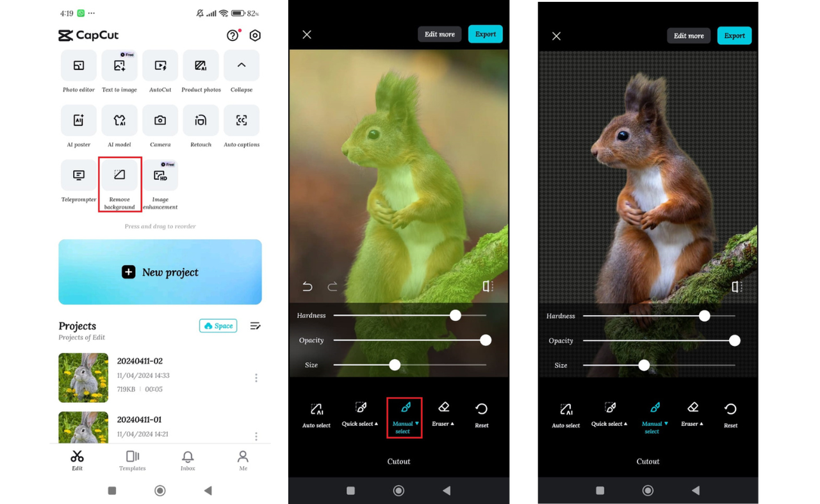Tap Android recents button on CapCut home screen
The width and height of the screenshot is (820, 504).
pyautogui.click(x=112, y=491)
